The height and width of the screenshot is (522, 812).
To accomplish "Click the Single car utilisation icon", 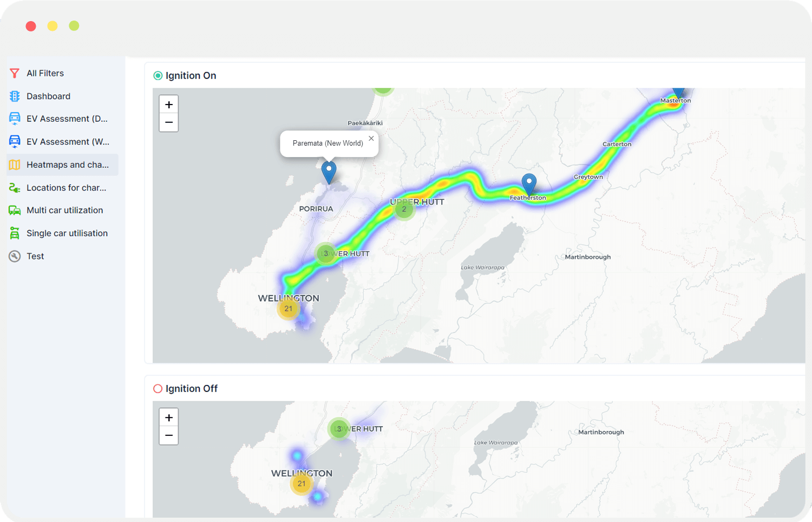I will (15, 233).
